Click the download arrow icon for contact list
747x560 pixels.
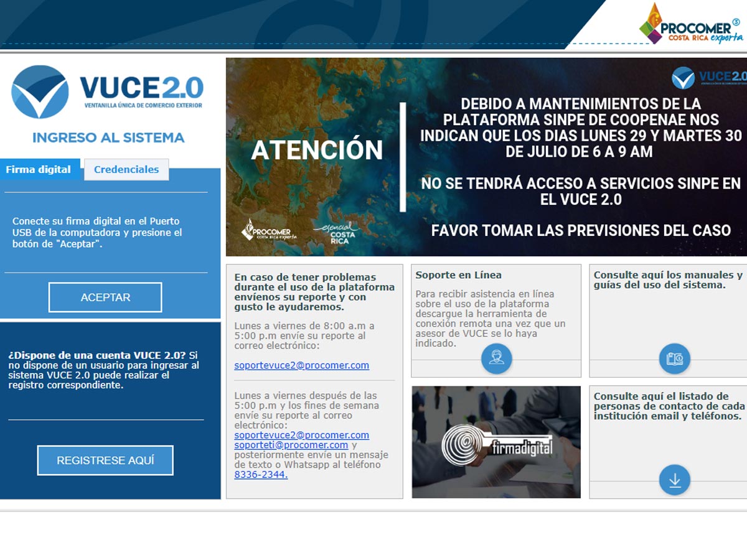click(x=675, y=480)
